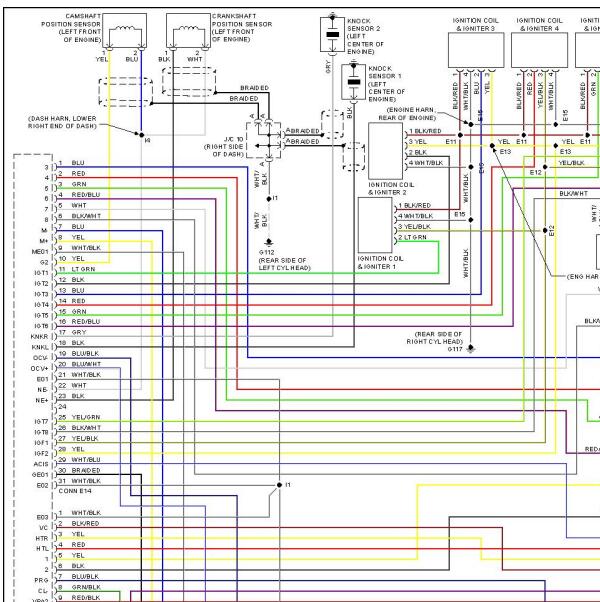600x602 pixels.
Task: Click the '2 LT GRN' pin on Igniter 1
Action: [412, 237]
